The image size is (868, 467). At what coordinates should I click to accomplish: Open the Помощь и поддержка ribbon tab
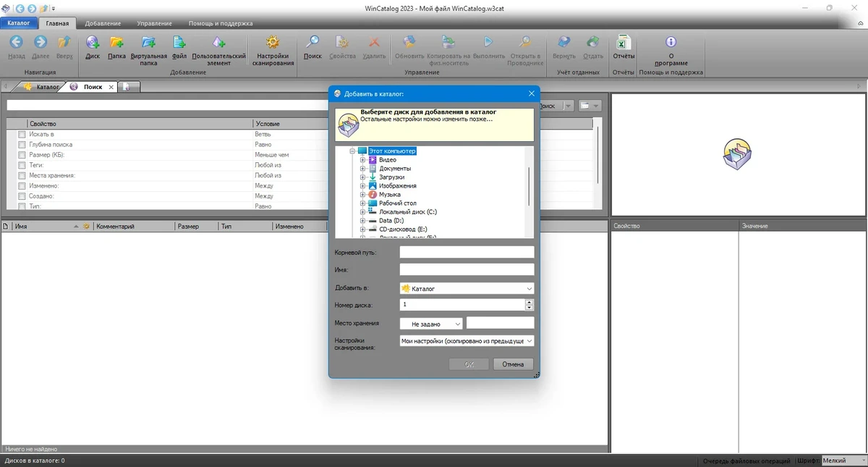pos(219,24)
